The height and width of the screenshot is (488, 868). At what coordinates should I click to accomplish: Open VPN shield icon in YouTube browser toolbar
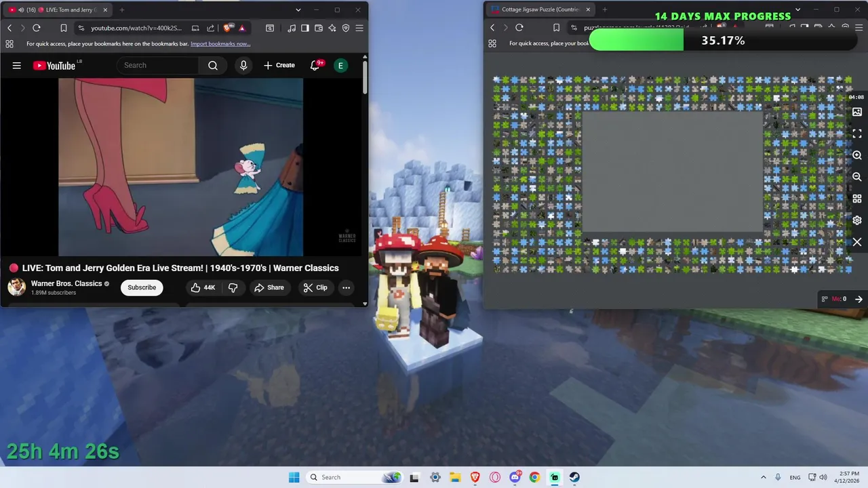coord(346,28)
